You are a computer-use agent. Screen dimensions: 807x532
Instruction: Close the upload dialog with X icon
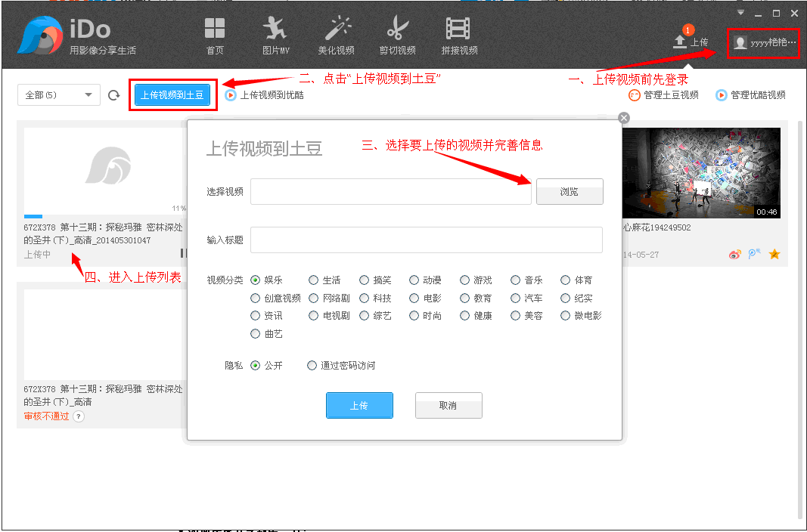tap(623, 118)
